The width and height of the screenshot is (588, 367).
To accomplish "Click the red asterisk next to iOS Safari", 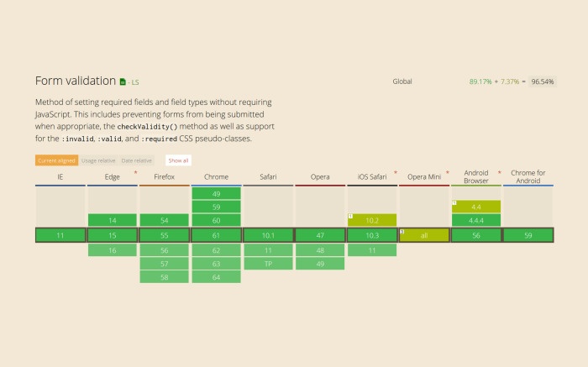I will pyautogui.click(x=396, y=172).
